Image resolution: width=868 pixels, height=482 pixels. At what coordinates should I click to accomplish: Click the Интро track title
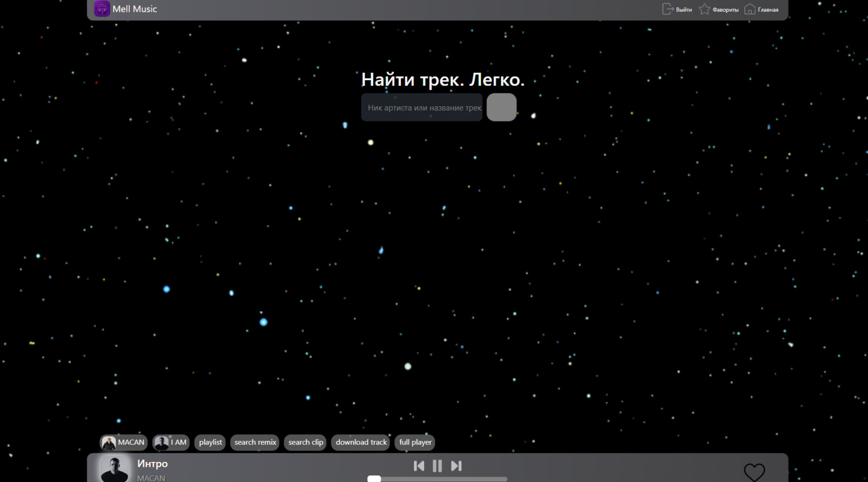pos(152,464)
